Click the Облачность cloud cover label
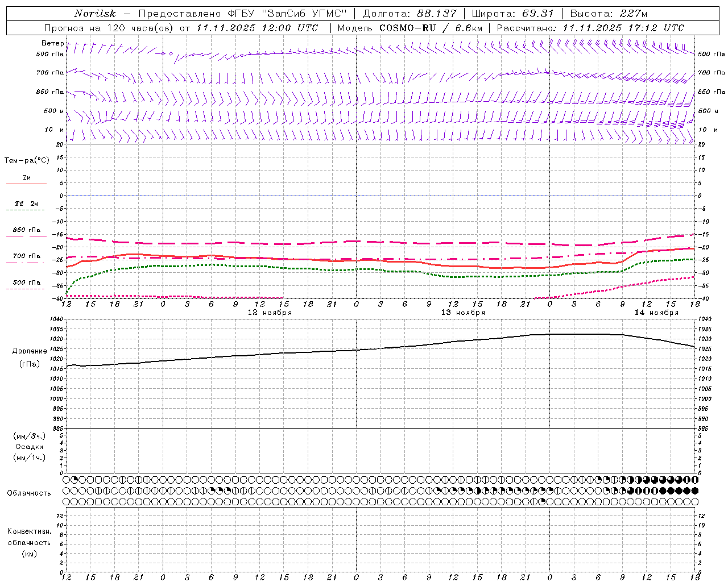The width and height of the screenshot is (728, 582). (x=29, y=493)
